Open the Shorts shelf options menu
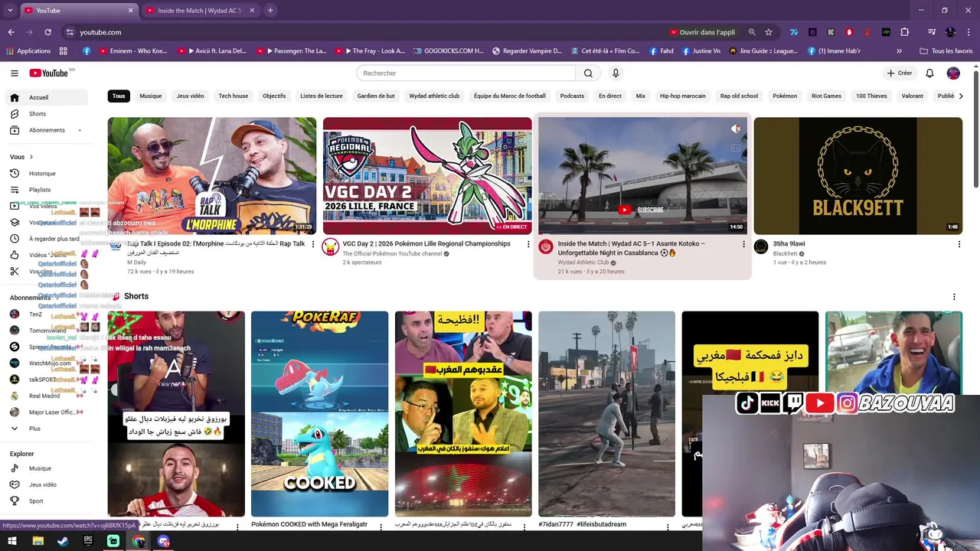980x551 pixels. coord(954,297)
